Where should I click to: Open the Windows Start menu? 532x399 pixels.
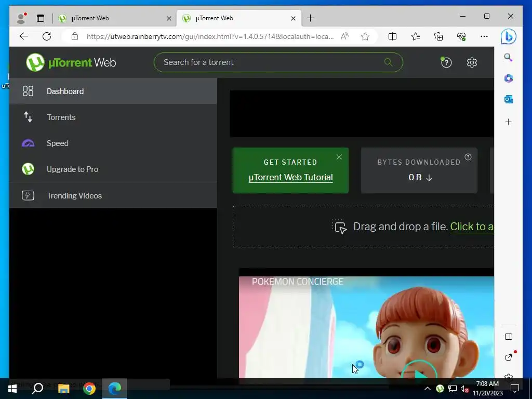click(x=12, y=389)
